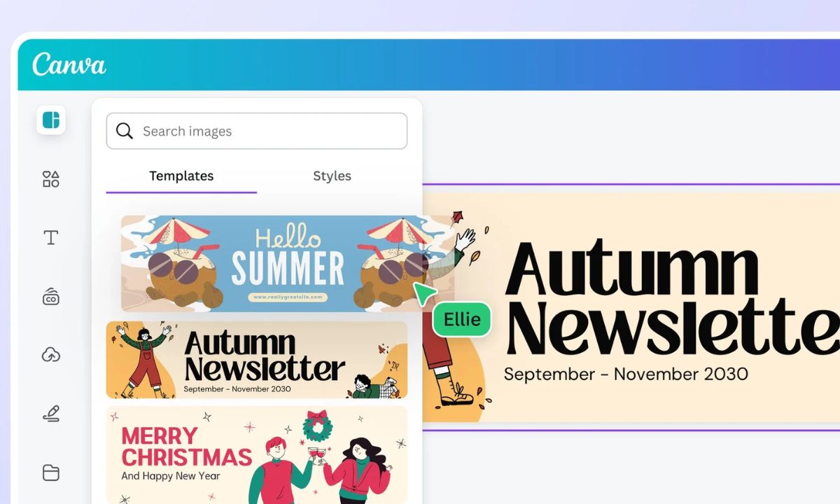Viewport: 840px width, 504px height.
Task: Click the Canva logo
Action: (x=69, y=64)
